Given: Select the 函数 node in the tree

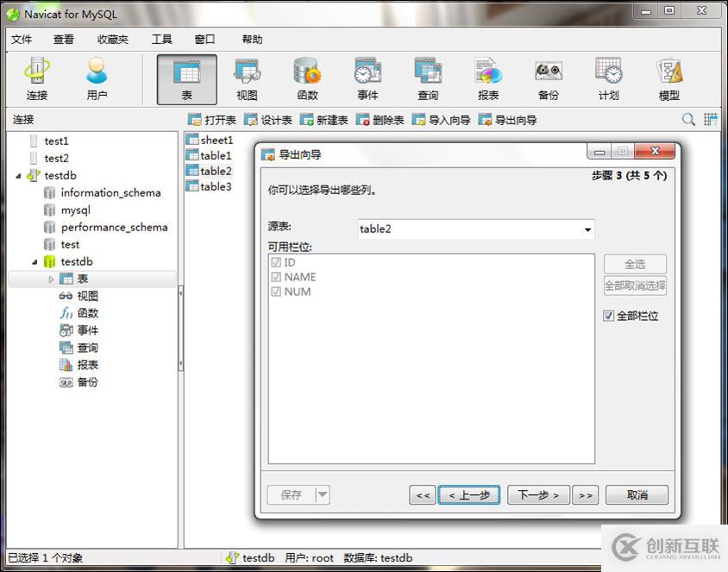Looking at the screenshot, I should pos(79,313).
